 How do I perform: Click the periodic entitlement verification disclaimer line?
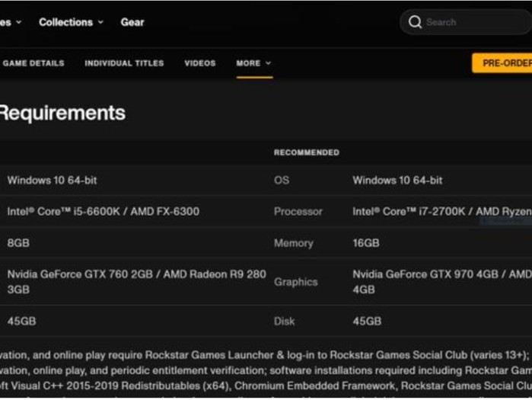click(x=266, y=370)
